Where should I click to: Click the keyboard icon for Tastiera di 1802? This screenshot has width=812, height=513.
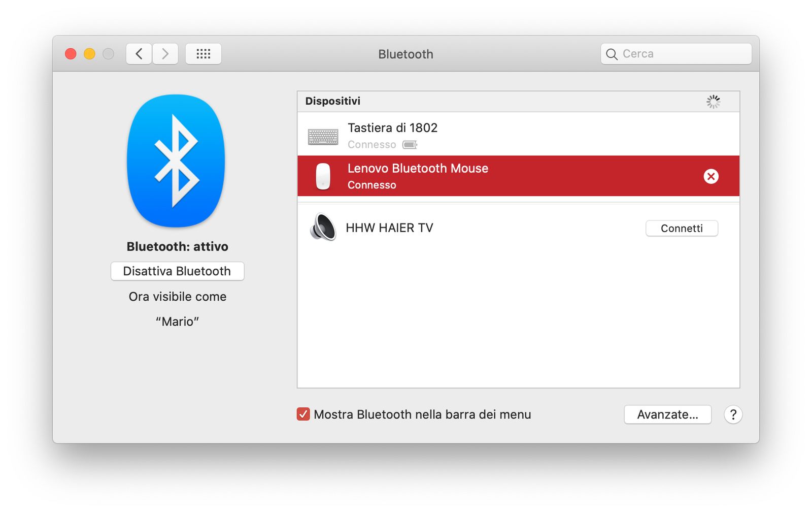click(x=323, y=137)
